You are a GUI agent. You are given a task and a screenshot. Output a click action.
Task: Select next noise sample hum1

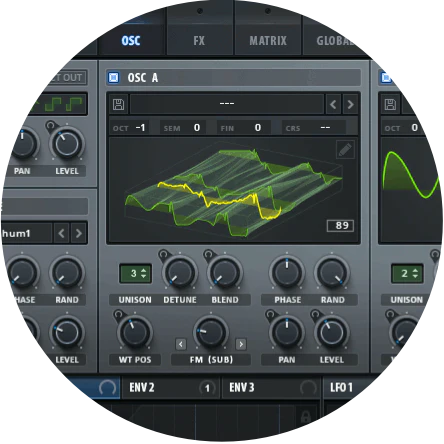point(79,233)
